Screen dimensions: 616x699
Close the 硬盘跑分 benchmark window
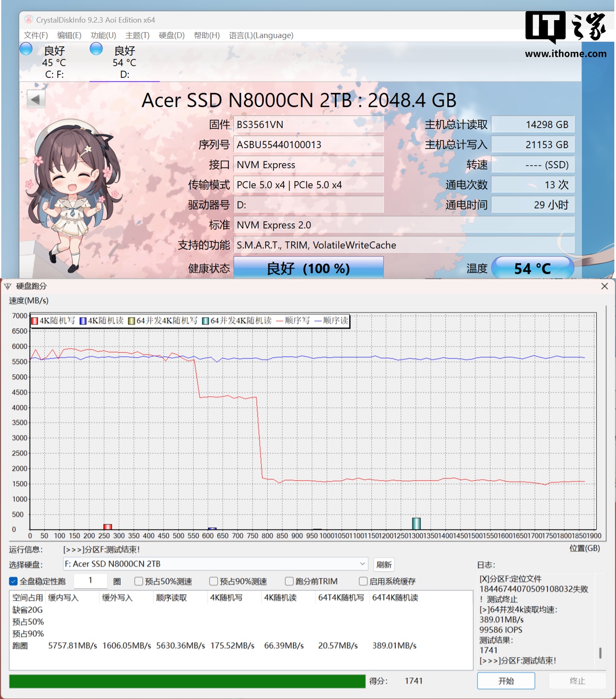tap(604, 286)
